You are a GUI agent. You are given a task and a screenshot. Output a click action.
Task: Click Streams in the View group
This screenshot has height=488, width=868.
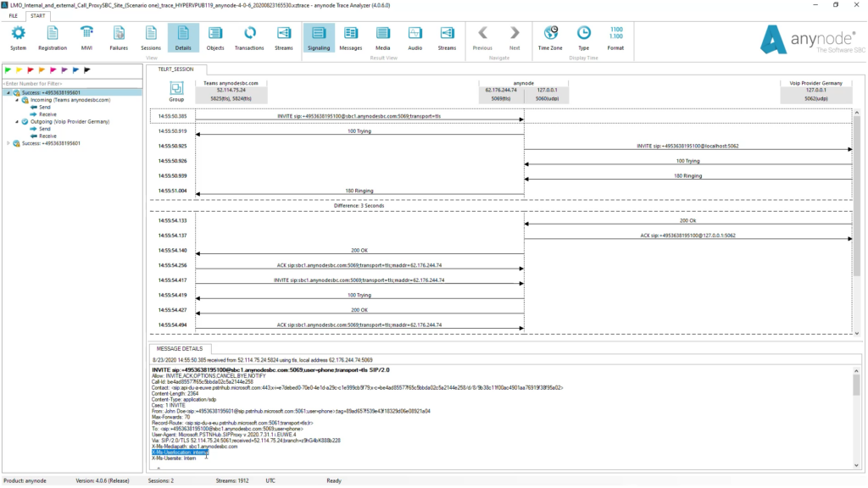pos(283,37)
